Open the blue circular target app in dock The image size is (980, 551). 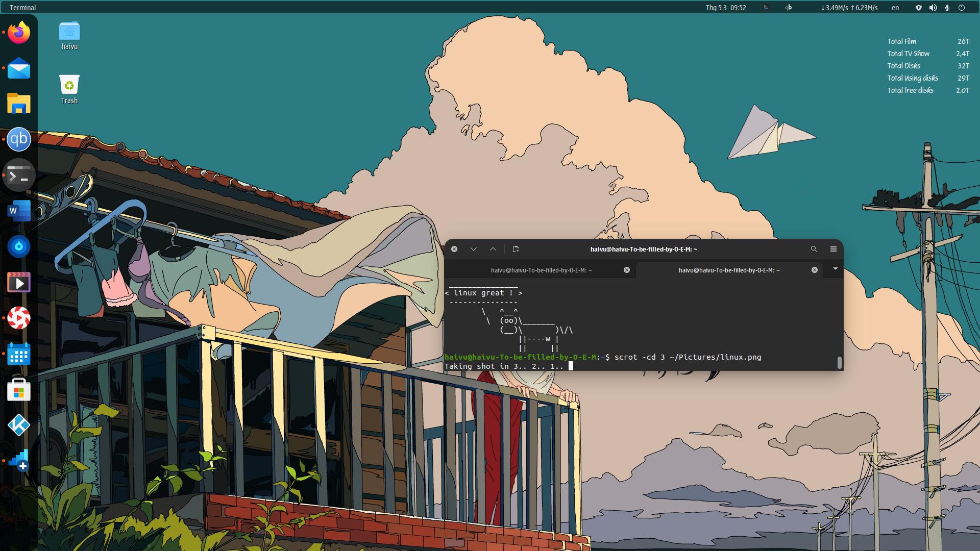19,247
